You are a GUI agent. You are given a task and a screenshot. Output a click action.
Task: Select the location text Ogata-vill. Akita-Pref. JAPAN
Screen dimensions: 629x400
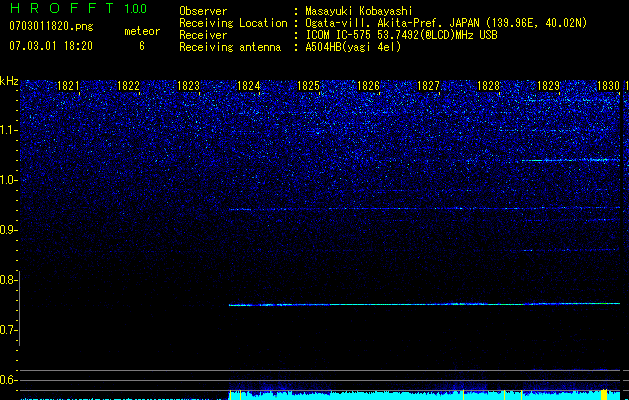pos(392,23)
